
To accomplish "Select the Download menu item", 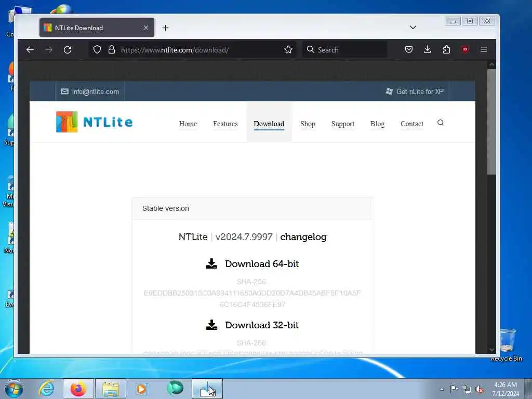I will [269, 124].
